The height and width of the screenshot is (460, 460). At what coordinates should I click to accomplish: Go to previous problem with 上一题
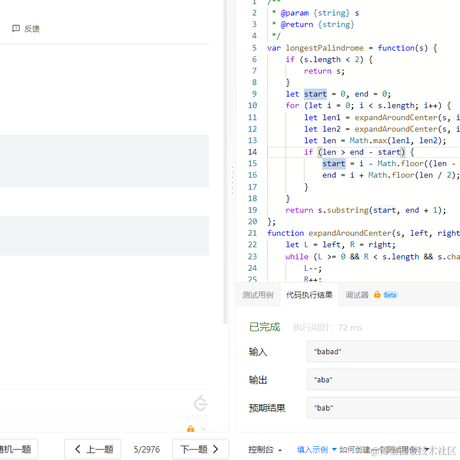[93, 449]
